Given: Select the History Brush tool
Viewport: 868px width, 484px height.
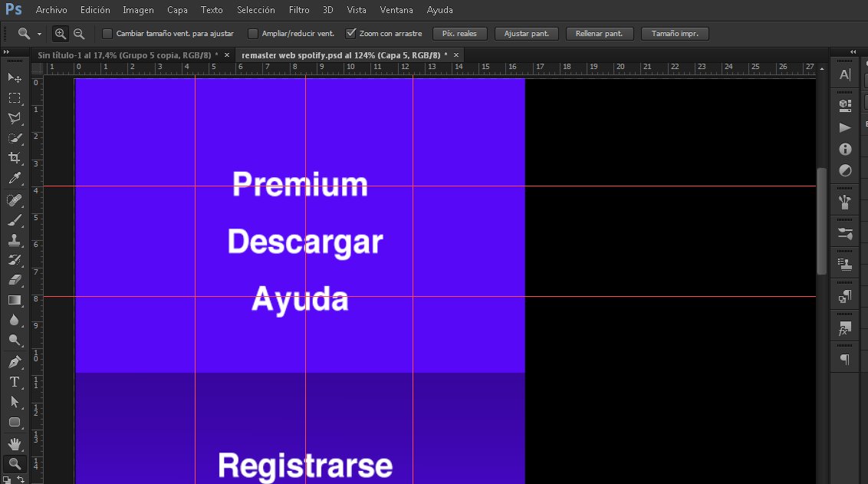Looking at the screenshot, I should pos(15,260).
